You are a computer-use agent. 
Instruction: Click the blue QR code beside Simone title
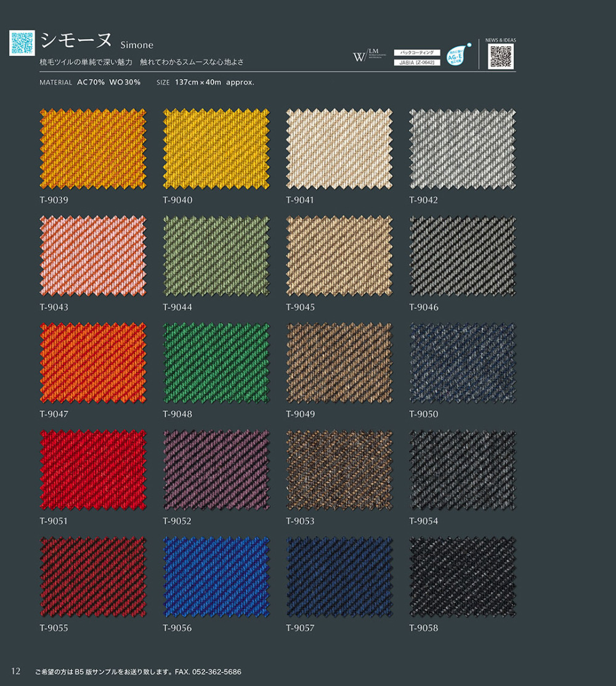[x=22, y=43]
